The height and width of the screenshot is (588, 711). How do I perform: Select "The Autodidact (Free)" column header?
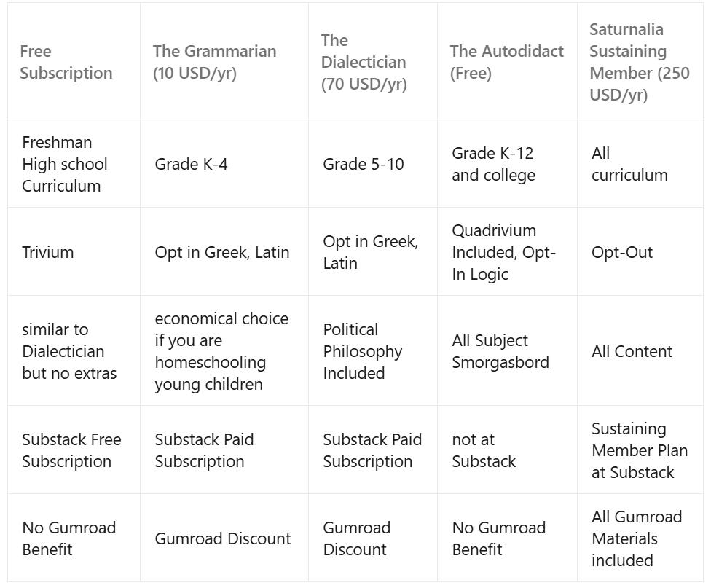pyautogui.click(x=506, y=62)
